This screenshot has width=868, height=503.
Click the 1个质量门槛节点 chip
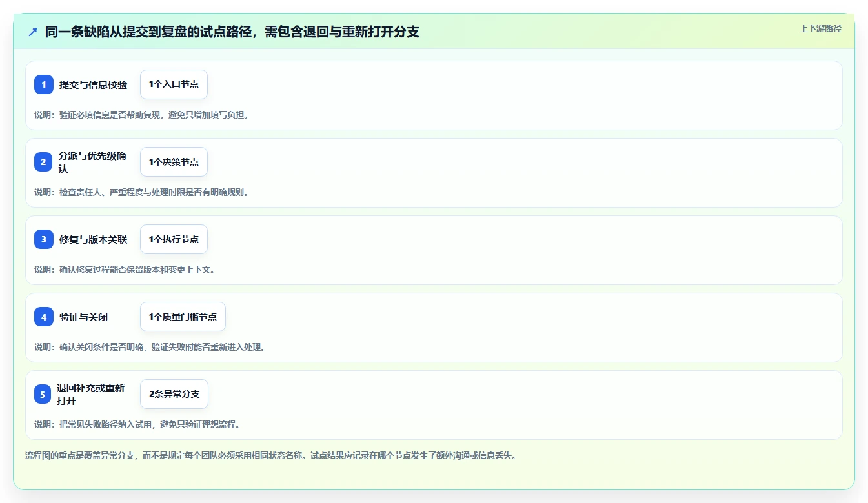pyautogui.click(x=183, y=317)
